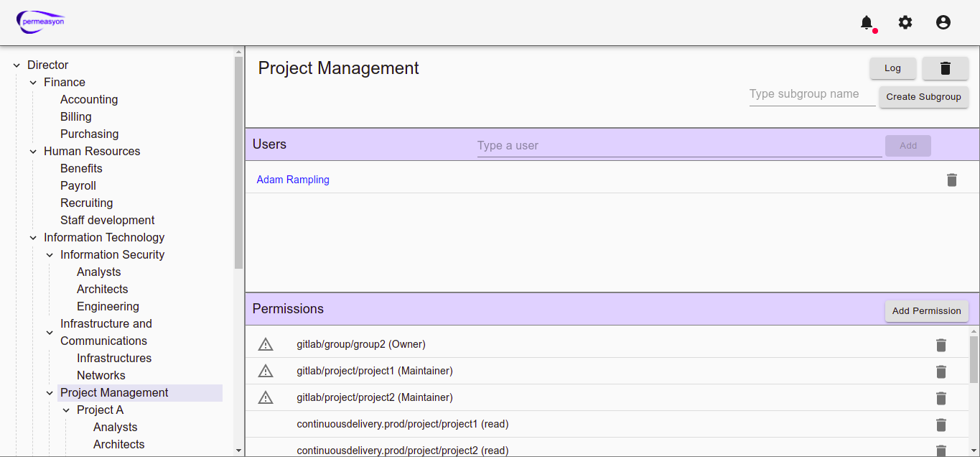Delete the gitlab/group/group2 (Owner) permission

[x=941, y=345]
